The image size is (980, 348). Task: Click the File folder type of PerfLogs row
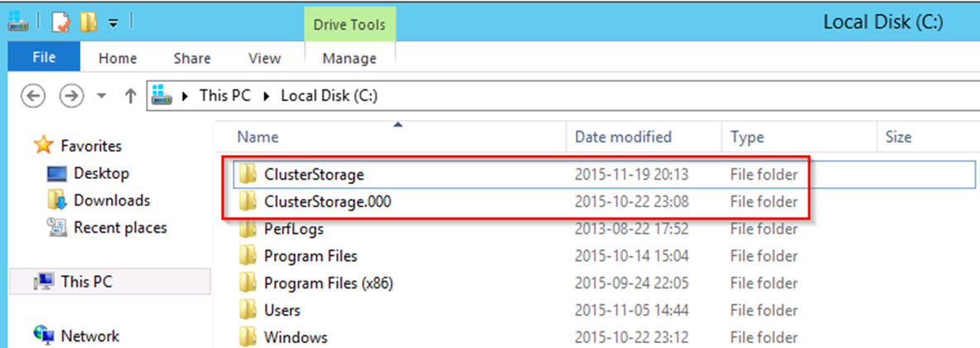[x=764, y=230]
